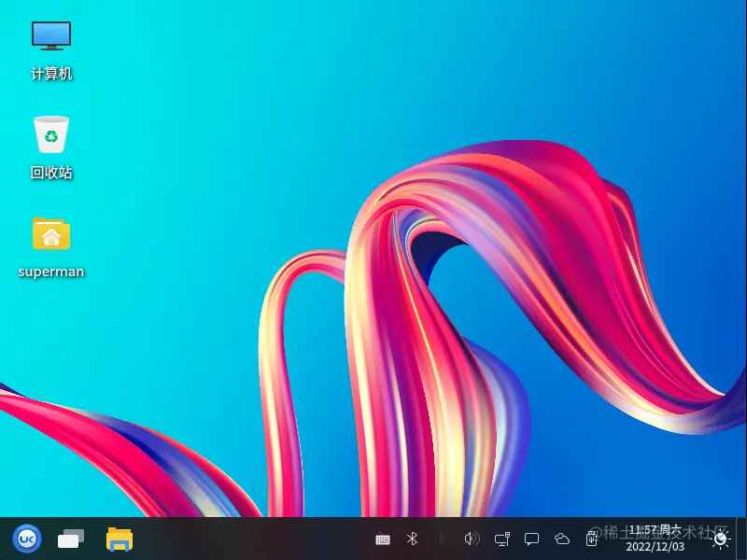The width and height of the screenshot is (747, 560).
Task: Open the wired network tray icon
Action: [x=501, y=539]
